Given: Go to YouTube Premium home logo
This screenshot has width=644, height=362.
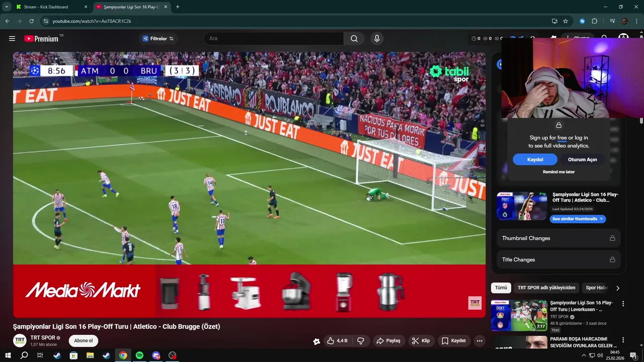Looking at the screenshot, I should (41, 39).
